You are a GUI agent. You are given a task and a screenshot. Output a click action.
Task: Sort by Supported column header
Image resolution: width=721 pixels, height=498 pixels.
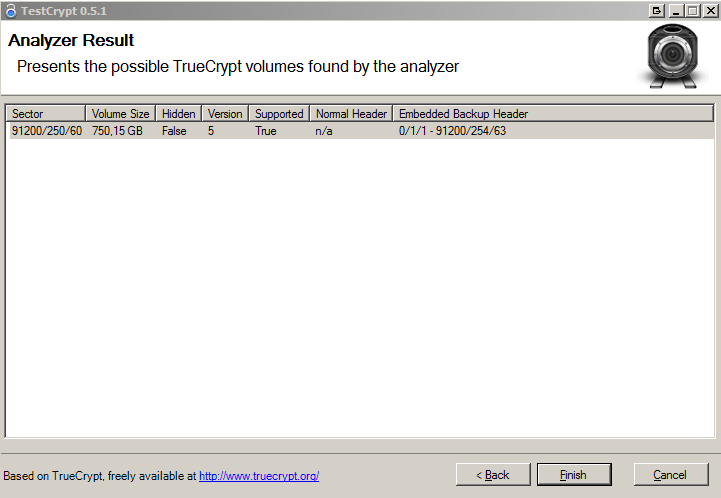(279, 114)
